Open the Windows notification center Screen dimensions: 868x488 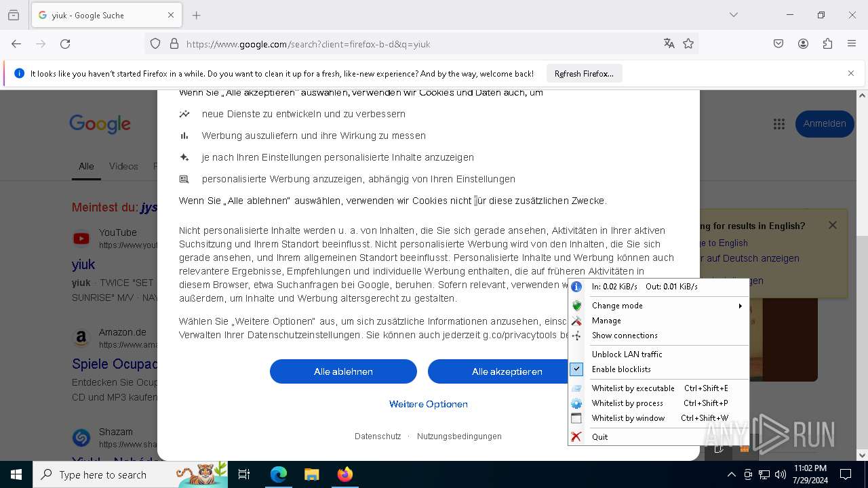click(846, 474)
